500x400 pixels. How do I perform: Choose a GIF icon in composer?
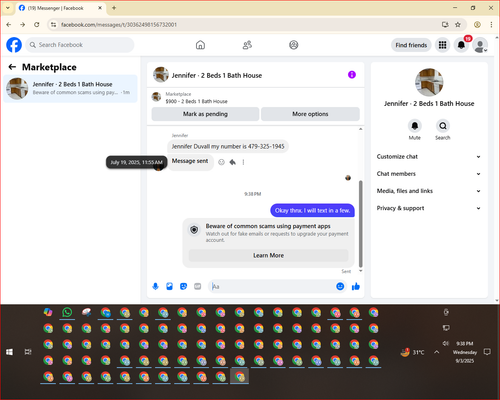click(x=198, y=286)
